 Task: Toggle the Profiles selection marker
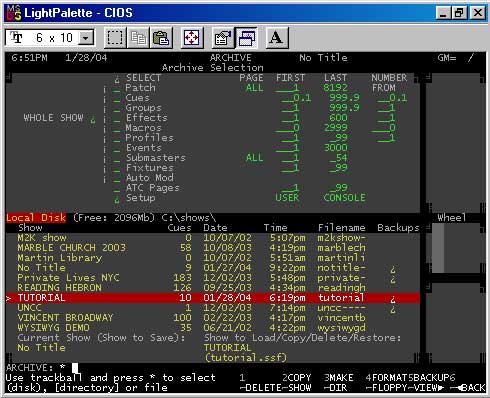(116, 138)
